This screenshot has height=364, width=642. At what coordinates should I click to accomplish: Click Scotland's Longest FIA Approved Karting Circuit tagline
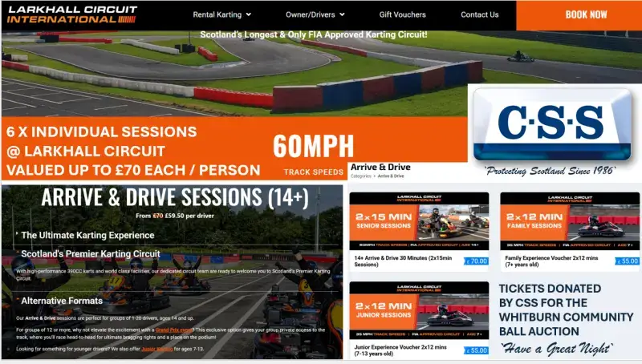(x=314, y=34)
